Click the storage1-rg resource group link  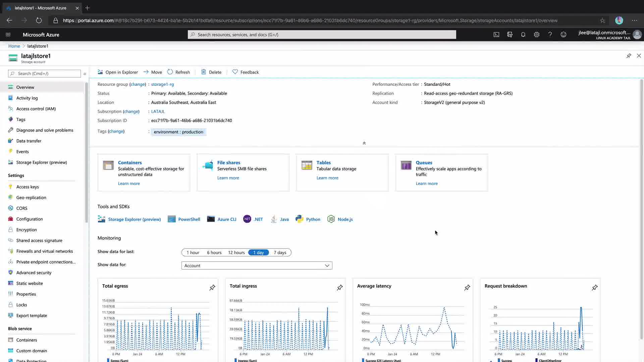point(162,84)
